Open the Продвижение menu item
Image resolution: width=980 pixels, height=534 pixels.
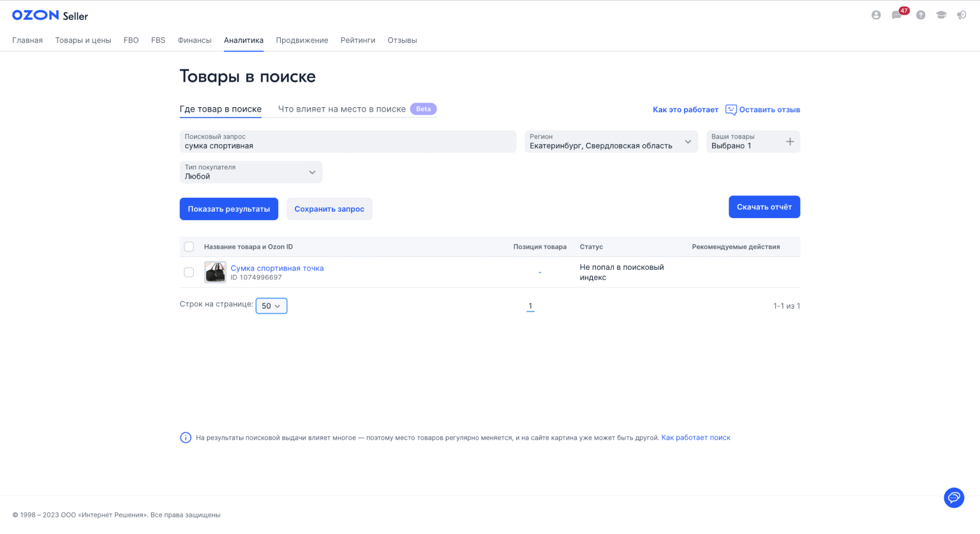302,40
